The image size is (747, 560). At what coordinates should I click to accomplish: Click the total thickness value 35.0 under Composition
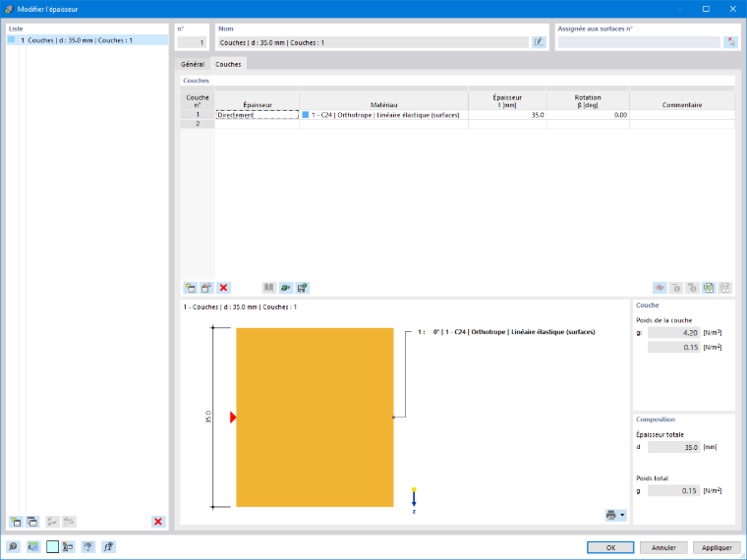673,448
